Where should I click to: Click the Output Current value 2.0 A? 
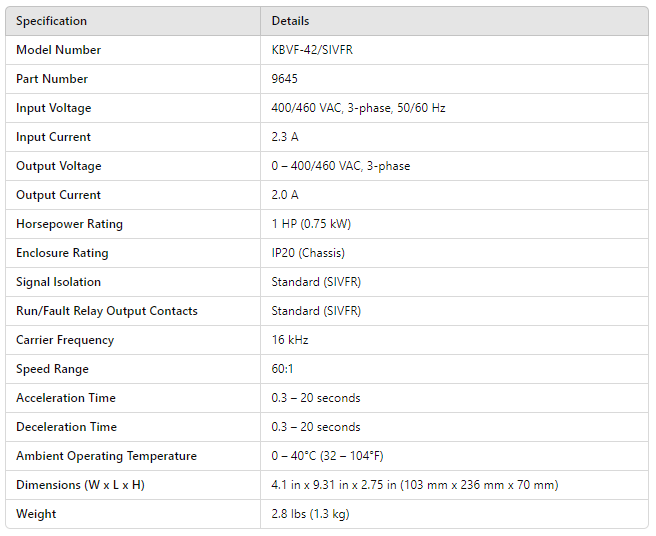pos(284,195)
